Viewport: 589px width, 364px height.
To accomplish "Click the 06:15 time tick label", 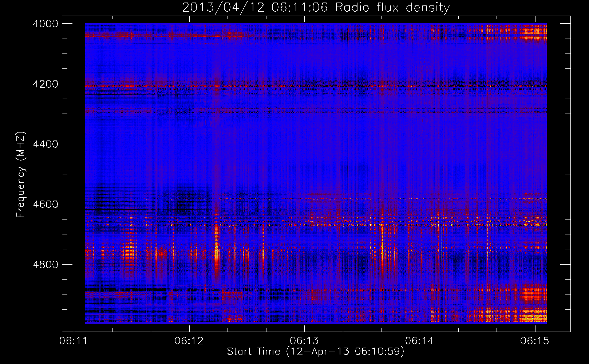I will tap(535, 341).
